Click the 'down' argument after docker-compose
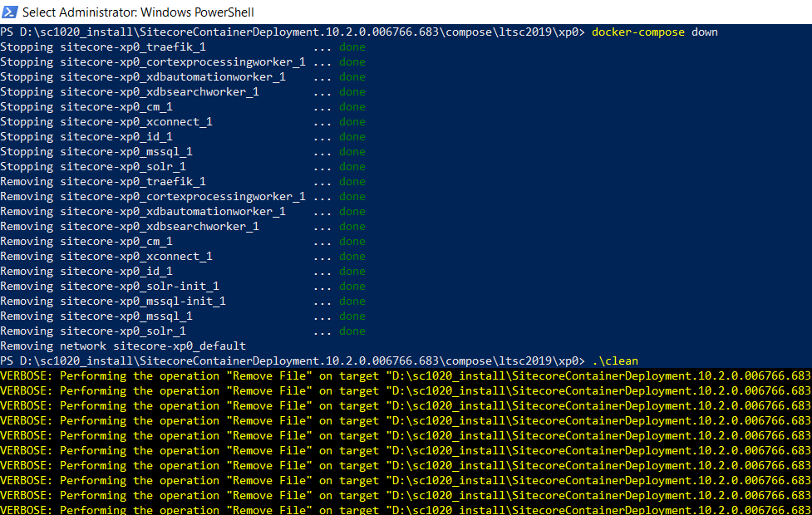This screenshot has height=515, width=812. coord(705,32)
